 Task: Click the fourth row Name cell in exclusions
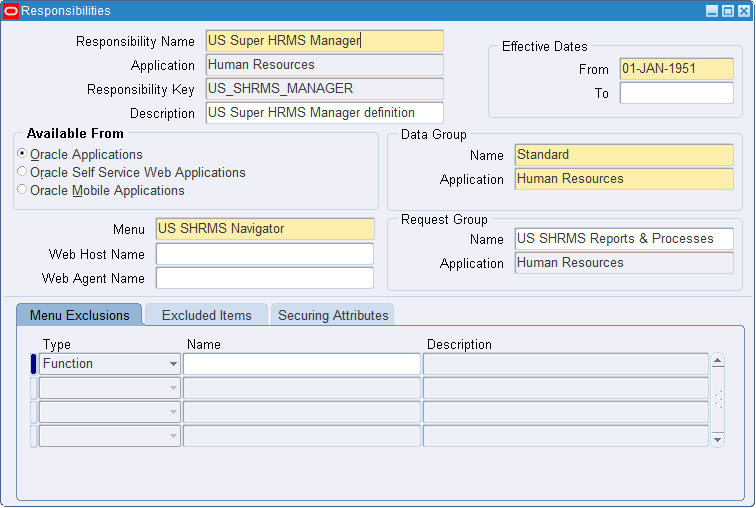point(302,436)
